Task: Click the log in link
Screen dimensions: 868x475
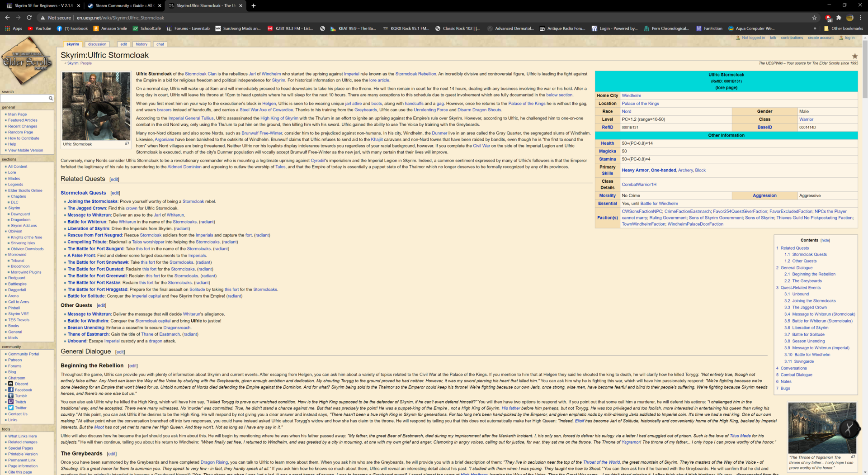Action: (850, 38)
